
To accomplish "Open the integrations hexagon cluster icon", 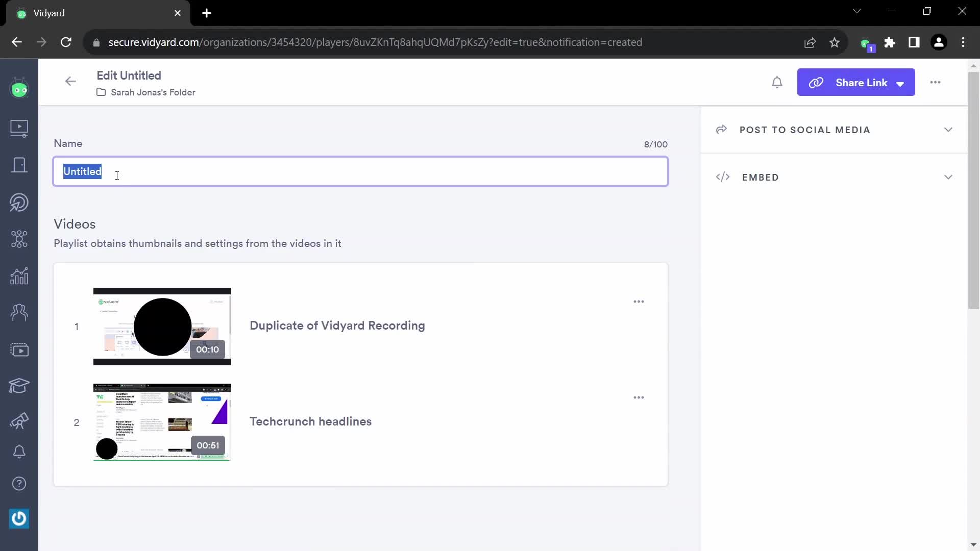I will click(x=19, y=239).
